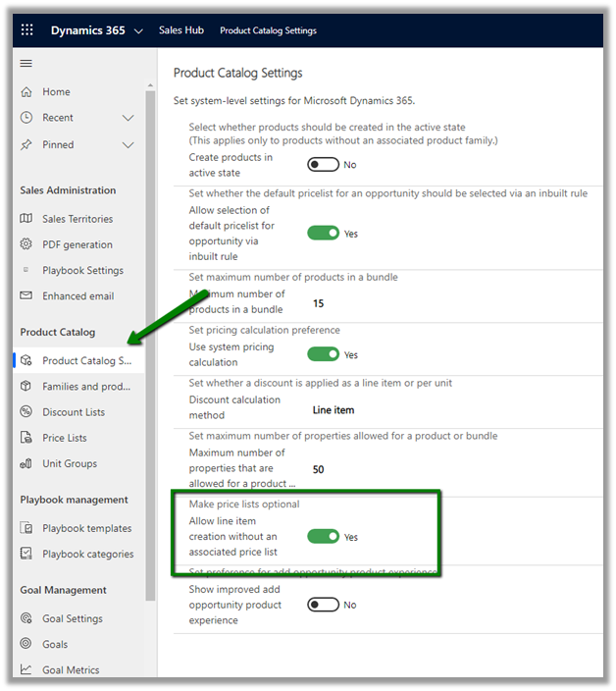Expand the Dynamics 365 dropdown chevron

point(138,30)
